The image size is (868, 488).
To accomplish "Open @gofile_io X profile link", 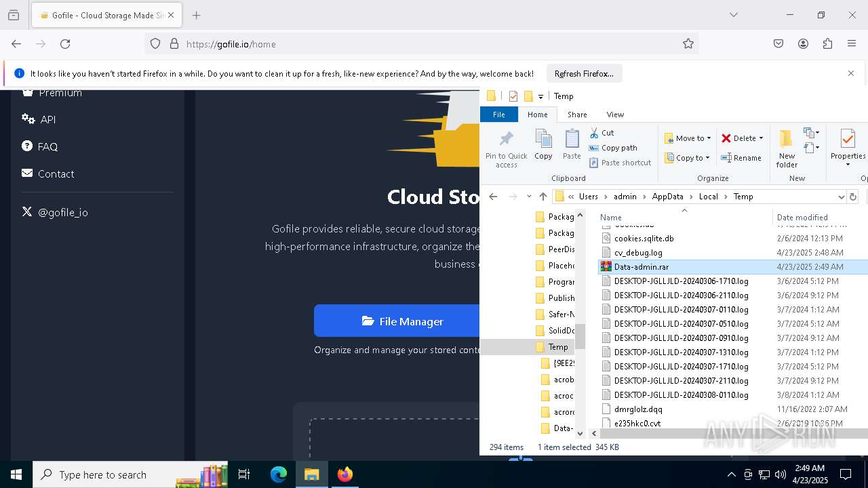I will [x=55, y=212].
